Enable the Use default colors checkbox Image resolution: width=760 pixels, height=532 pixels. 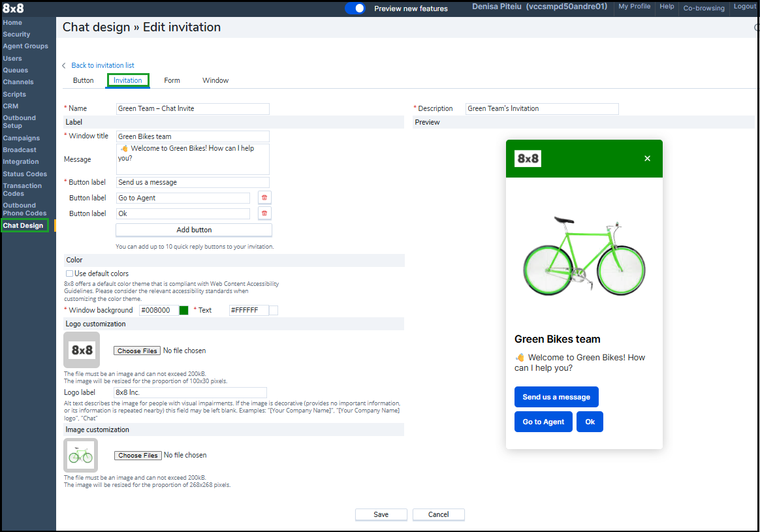(69, 274)
